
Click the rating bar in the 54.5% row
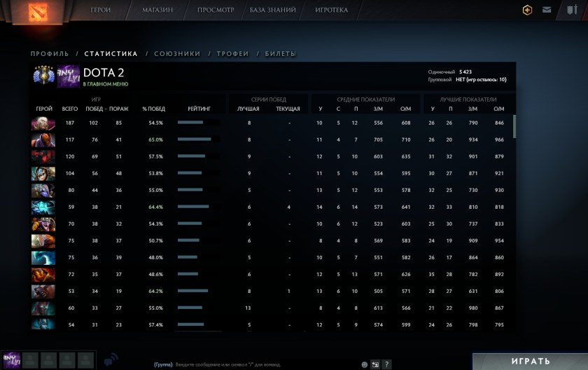coord(190,123)
